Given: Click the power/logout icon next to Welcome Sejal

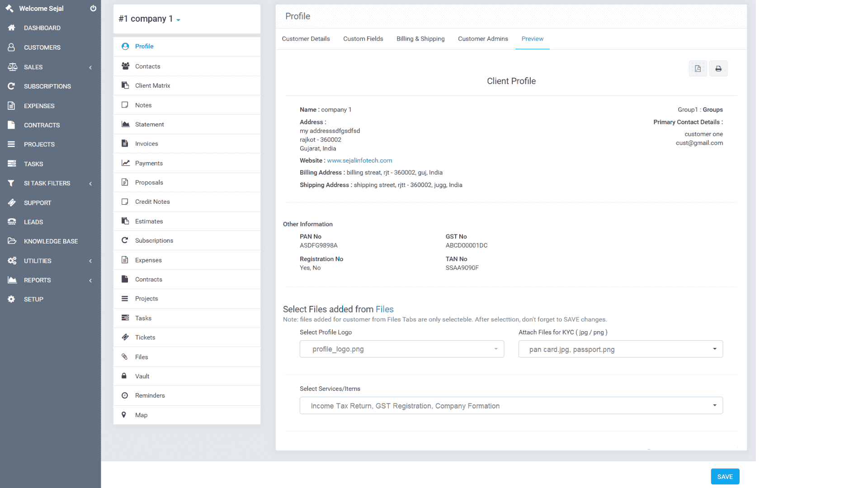Looking at the screenshot, I should [93, 8].
